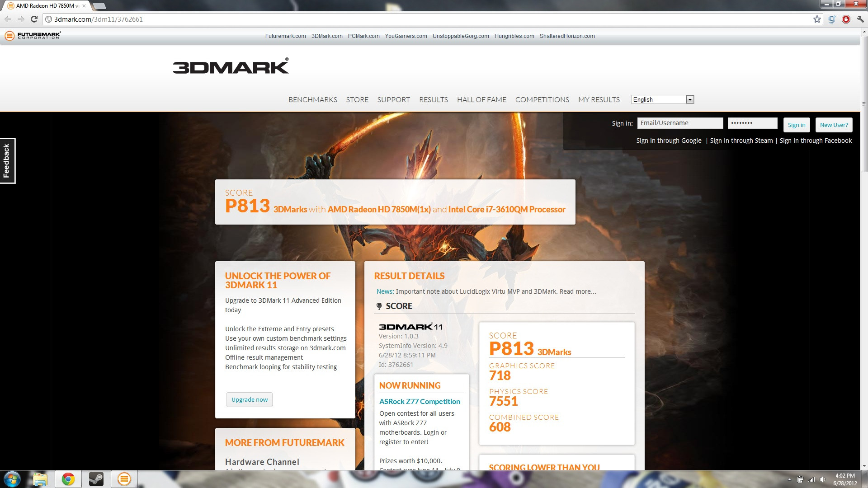Open Steam from the taskbar

pos(96,479)
